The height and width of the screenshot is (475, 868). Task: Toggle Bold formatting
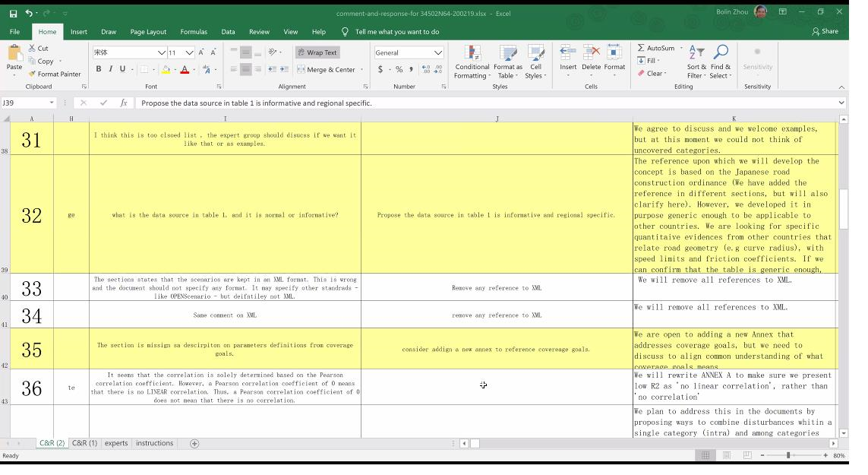99,69
